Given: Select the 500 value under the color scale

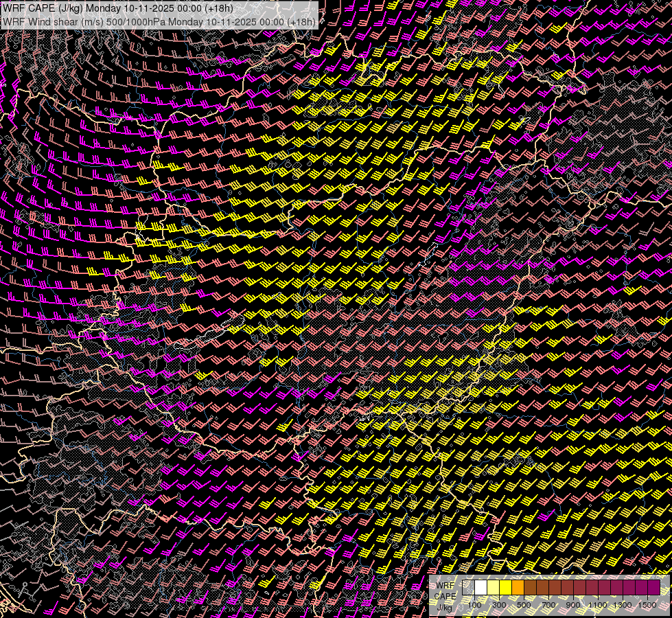Looking at the screenshot, I should point(524,605).
